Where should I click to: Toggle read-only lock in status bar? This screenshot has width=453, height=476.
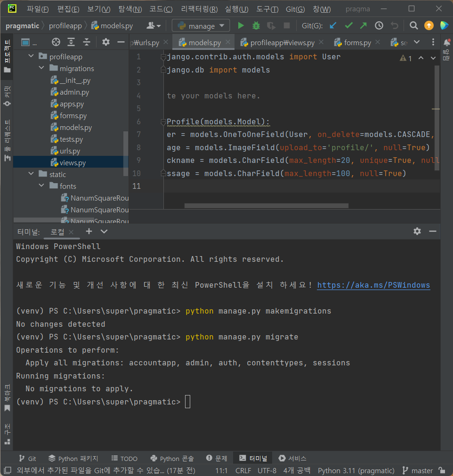[442, 470]
